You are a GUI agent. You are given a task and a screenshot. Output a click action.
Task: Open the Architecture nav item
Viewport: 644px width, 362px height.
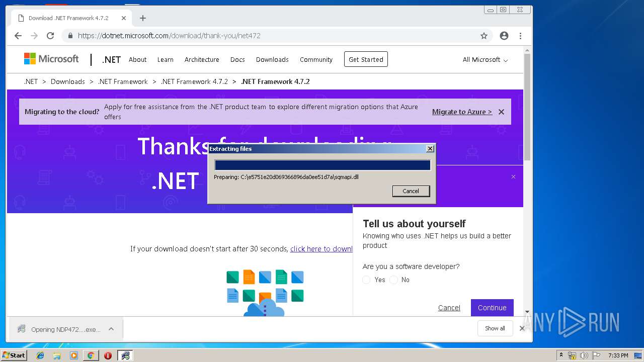pyautogui.click(x=202, y=59)
